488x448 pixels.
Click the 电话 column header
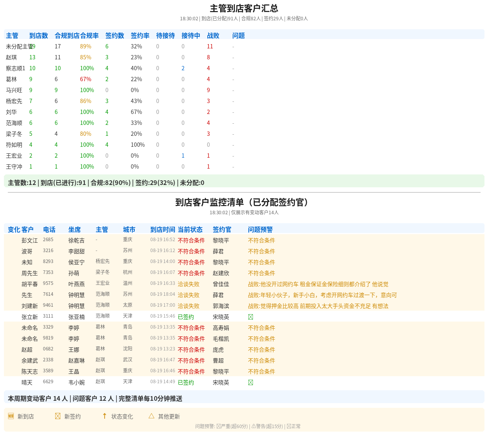[x=49, y=229]
